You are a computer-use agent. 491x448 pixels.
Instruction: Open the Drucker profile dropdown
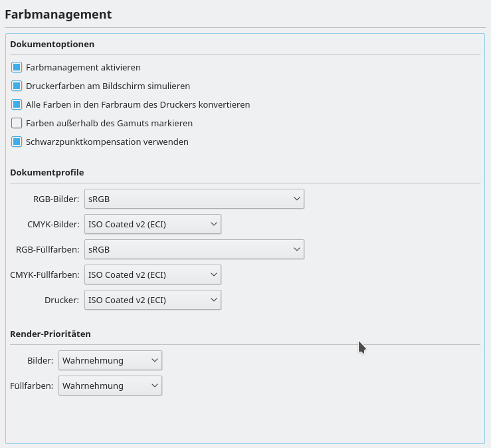[152, 300]
